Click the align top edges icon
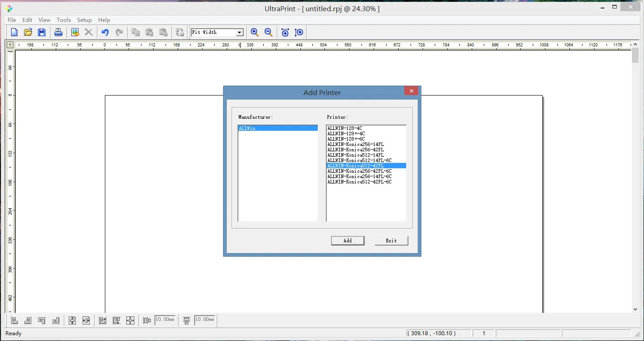The width and height of the screenshot is (644, 341). (42, 320)
